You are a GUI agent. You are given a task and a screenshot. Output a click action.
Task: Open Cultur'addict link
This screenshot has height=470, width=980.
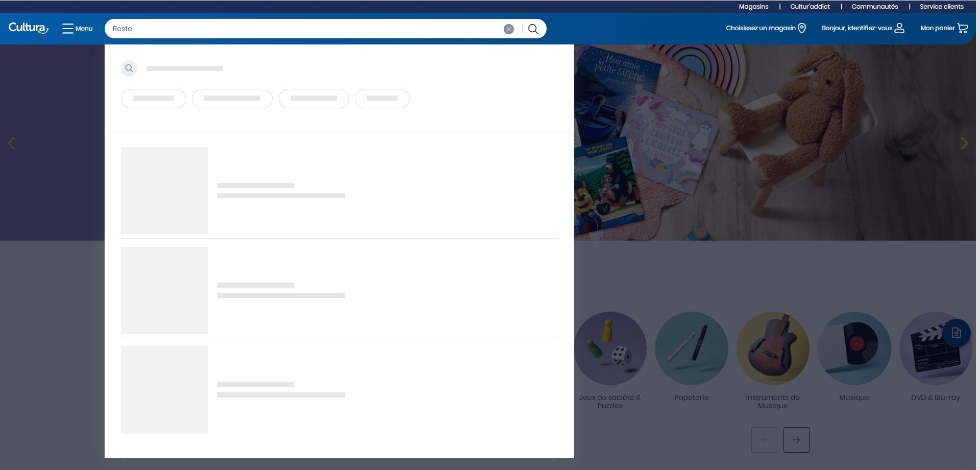pos(810,7)
